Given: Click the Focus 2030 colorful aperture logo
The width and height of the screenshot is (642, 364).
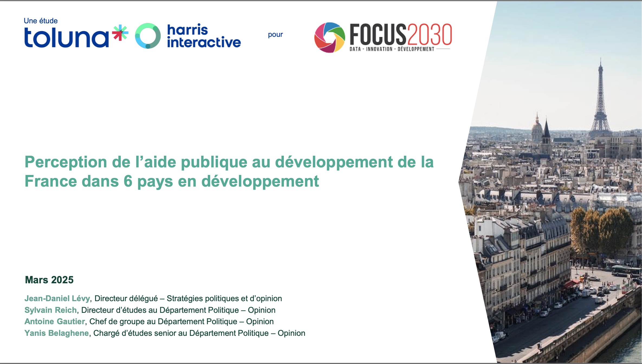Looking at the screenshot, I should coord(330,37).
